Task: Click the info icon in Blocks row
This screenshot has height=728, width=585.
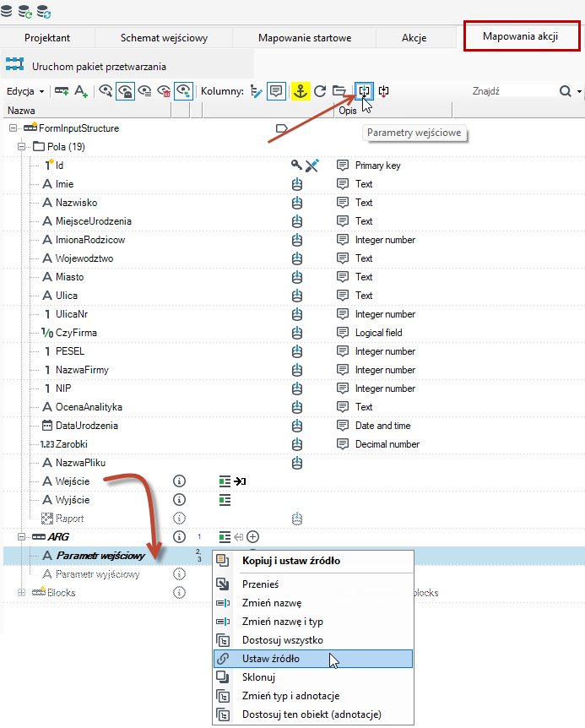Action: coord(180,592)
